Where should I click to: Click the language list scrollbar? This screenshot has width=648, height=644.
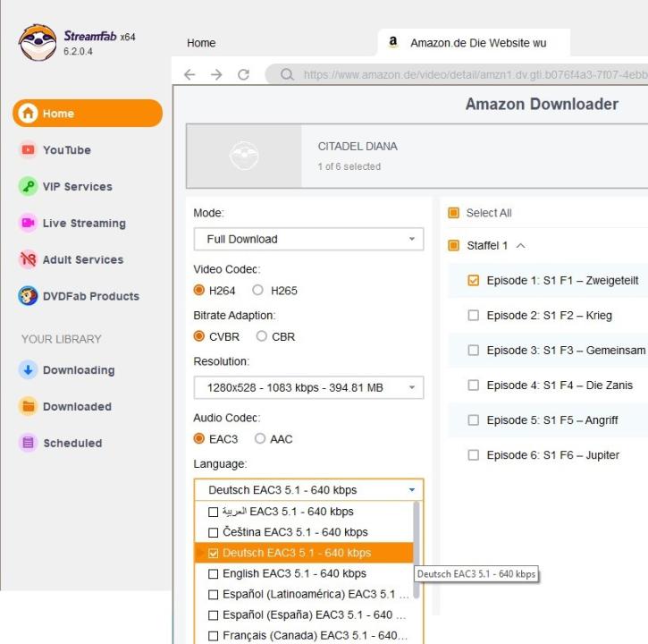pyautogui.click(x=417, y=549)
